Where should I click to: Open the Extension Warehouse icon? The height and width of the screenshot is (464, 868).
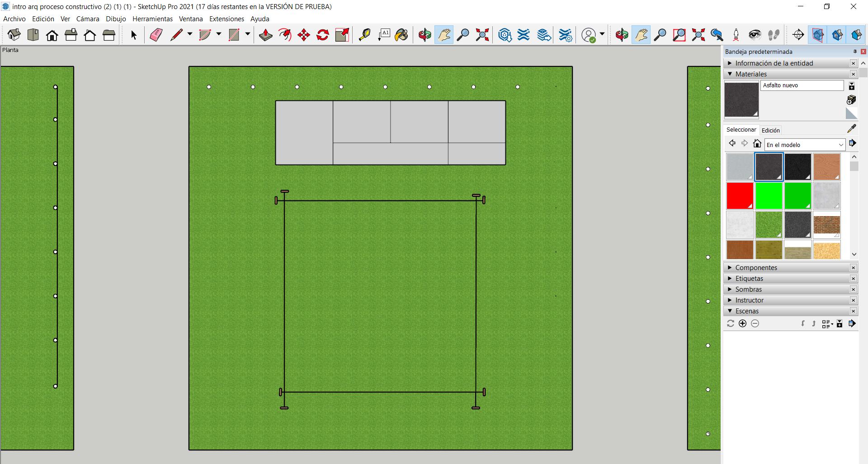coord(524,35)
